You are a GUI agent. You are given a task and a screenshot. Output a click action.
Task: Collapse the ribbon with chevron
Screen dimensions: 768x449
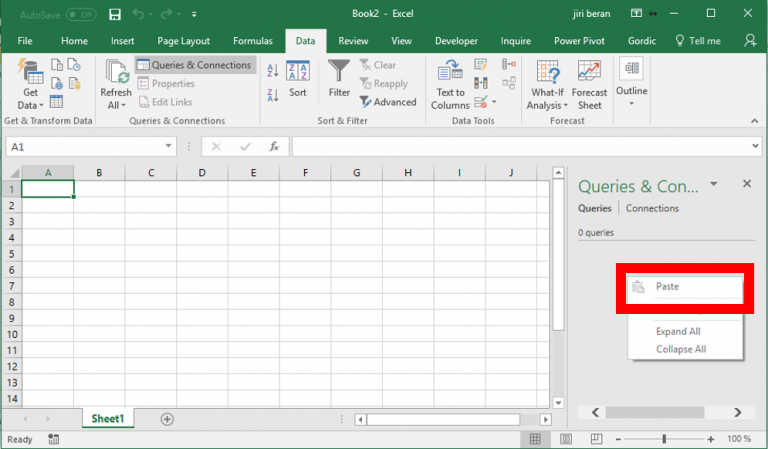754,121
